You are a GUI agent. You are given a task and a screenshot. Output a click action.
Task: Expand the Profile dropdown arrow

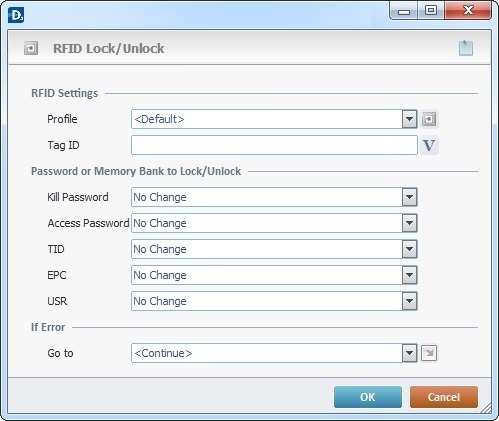pos(409,119)
